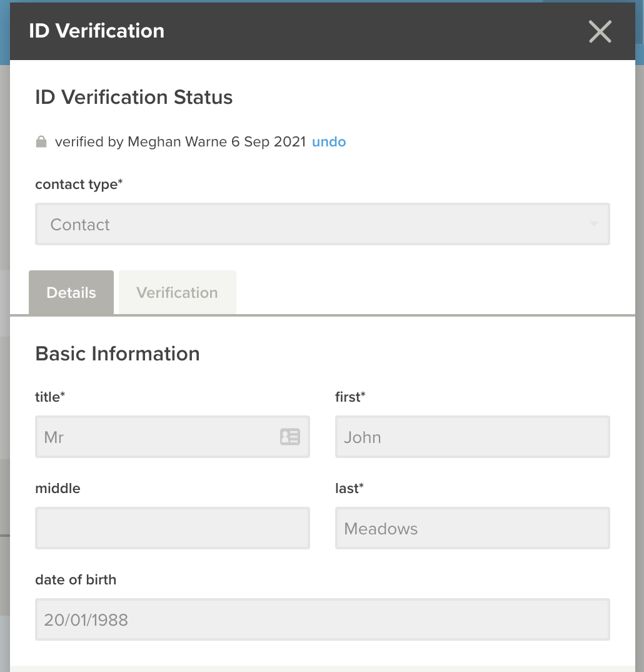Click the ID Verification dialog title bar

coord(97,31)
